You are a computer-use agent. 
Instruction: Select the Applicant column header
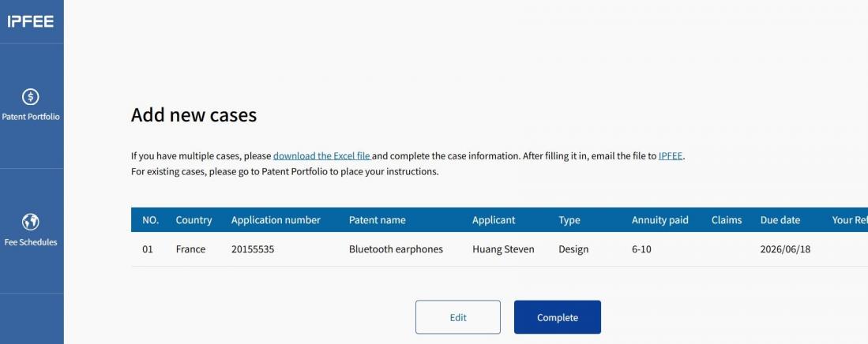point(494,220)
